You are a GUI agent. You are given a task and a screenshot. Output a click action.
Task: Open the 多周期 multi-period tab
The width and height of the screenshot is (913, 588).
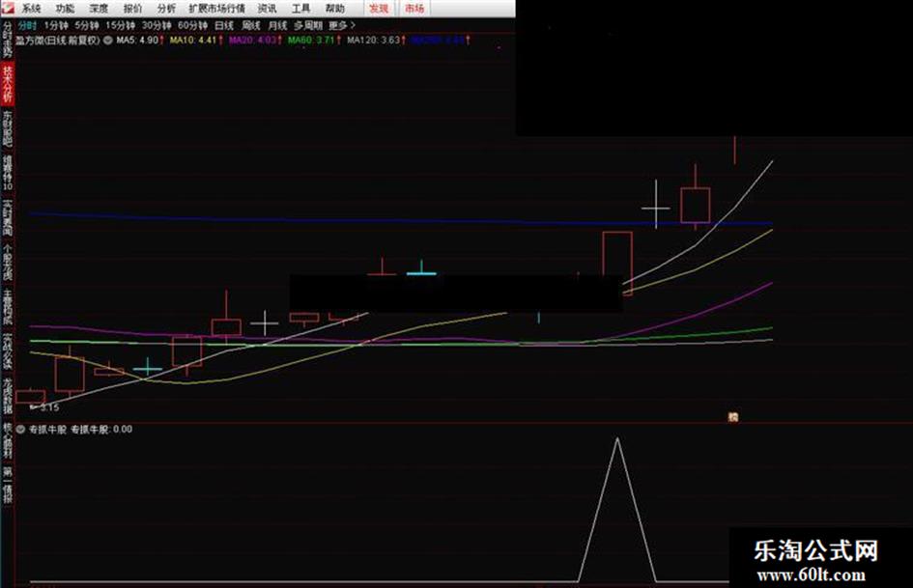[308, 26]
